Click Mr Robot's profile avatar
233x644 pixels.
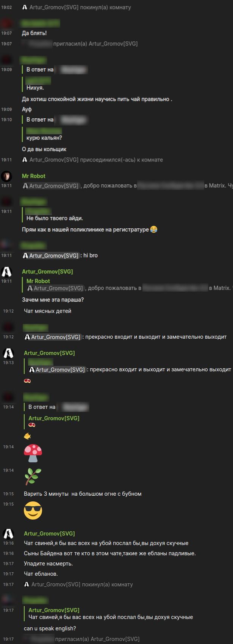6,176
